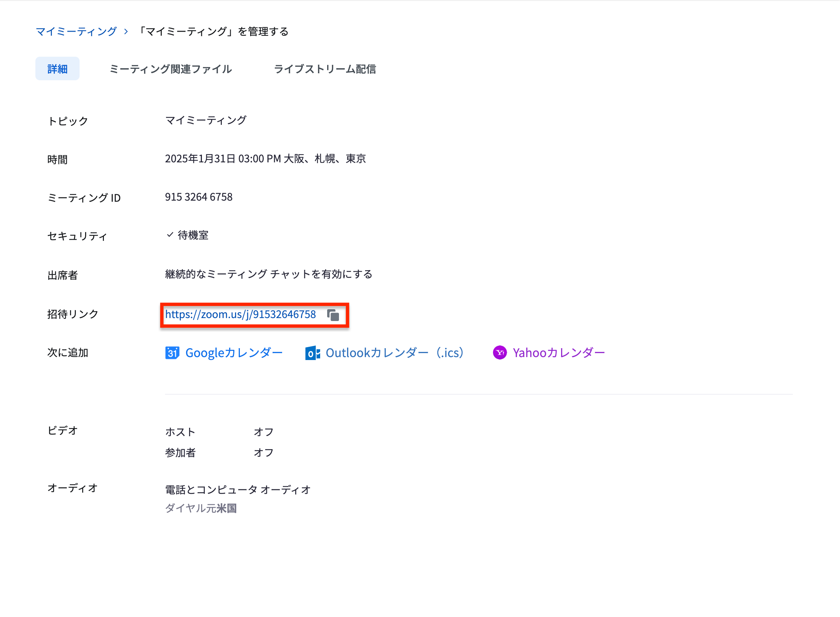This screenshot has height=617, width=840.
Task: Toggle the 待機室 security checkbox
Action: (x=170, y=235)
